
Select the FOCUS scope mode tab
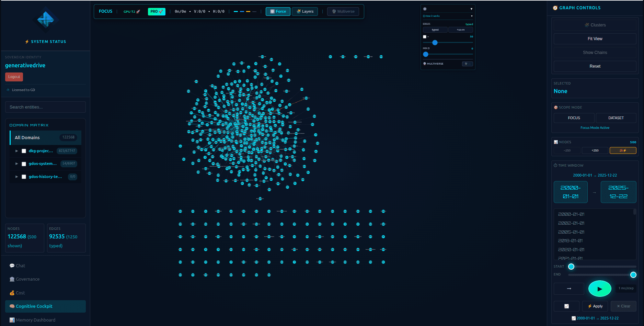point(574,118)
